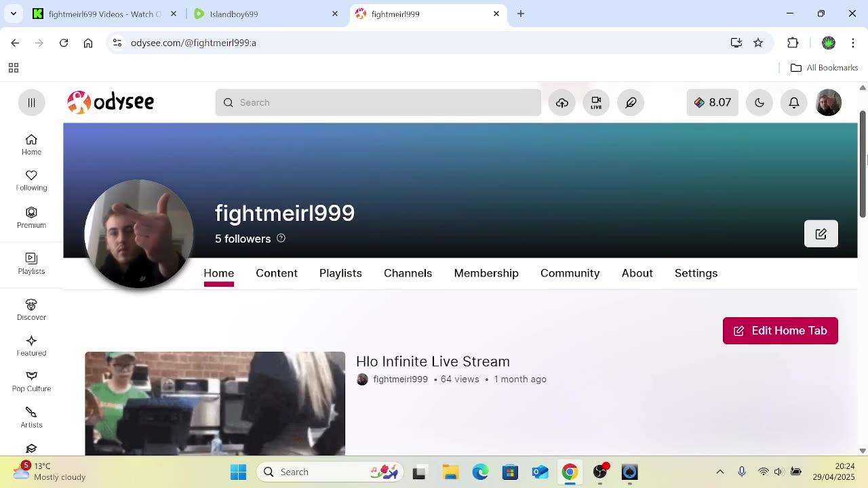
Task: Open Outlook from the taskbar
Action: point(540,472)
